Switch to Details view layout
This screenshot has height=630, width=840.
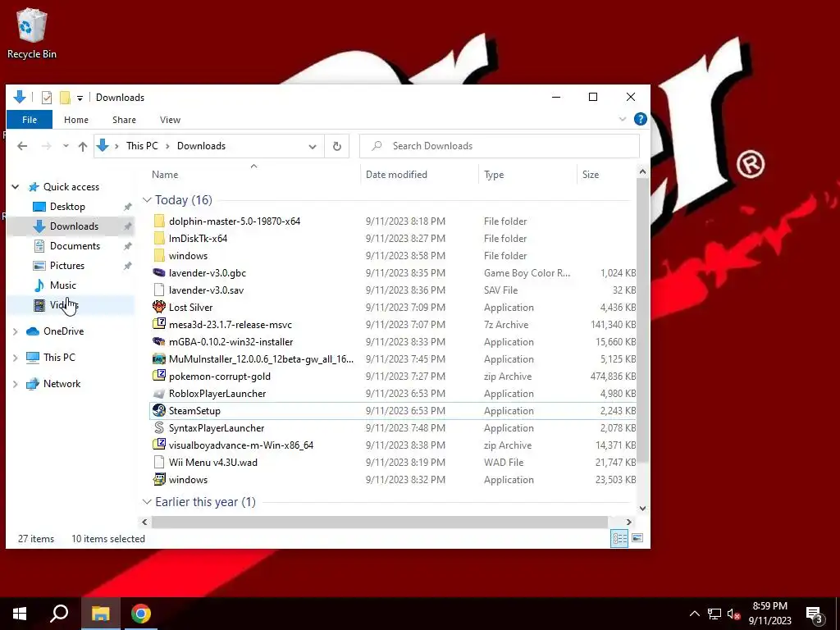(x=619, y=538)
